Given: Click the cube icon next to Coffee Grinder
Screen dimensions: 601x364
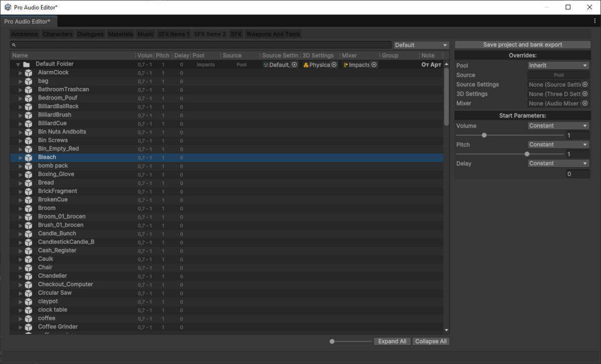Looking at the screenshot, I should (29, 327).
